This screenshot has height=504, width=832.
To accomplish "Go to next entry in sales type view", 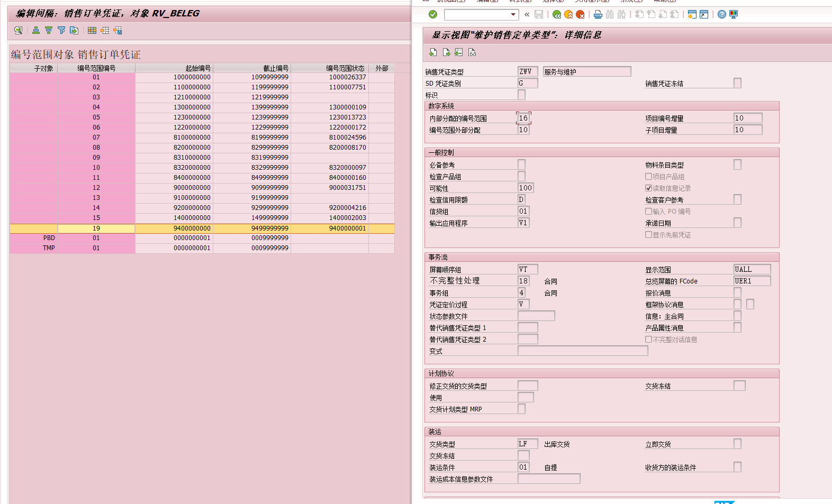I will (x=446, y=52).
